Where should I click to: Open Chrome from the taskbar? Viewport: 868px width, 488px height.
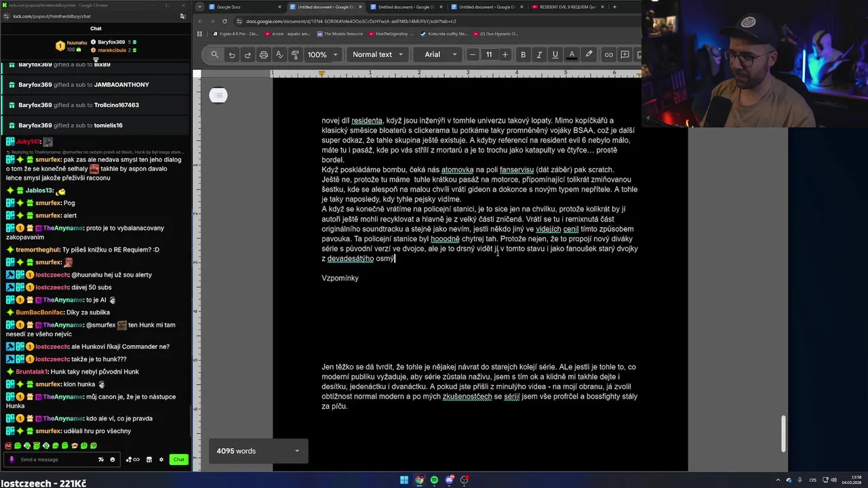coord(419,480)
